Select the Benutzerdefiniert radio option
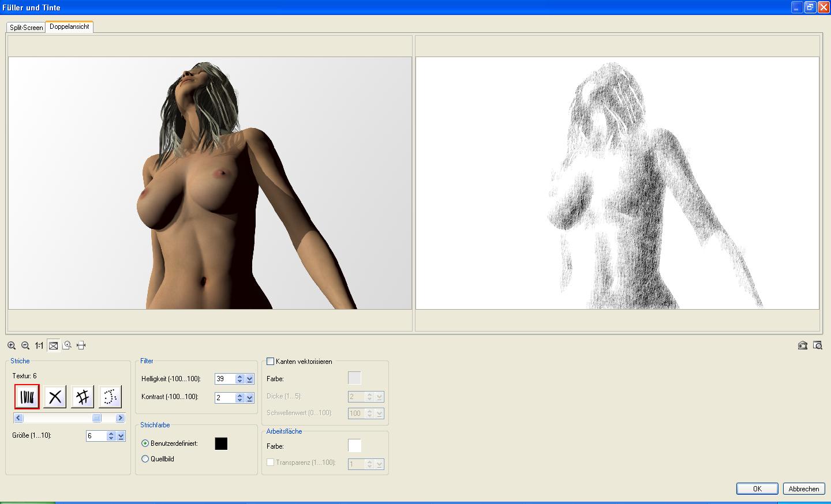This screenshot has height=504, width=831. point(145,443)
